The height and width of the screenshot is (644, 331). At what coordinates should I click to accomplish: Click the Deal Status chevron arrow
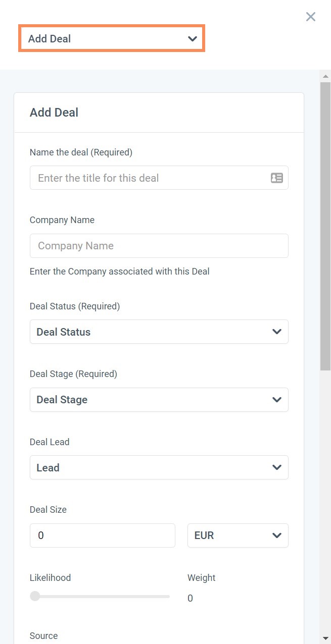[x=276, y=332]
